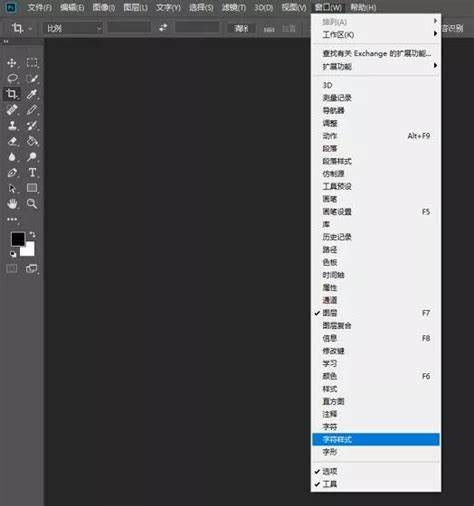Image resolution: width=474 pixels, height=506 pixels.
Task: Open the 图层(L) menu
Action: pyautogui.click(x=135, y=7)
